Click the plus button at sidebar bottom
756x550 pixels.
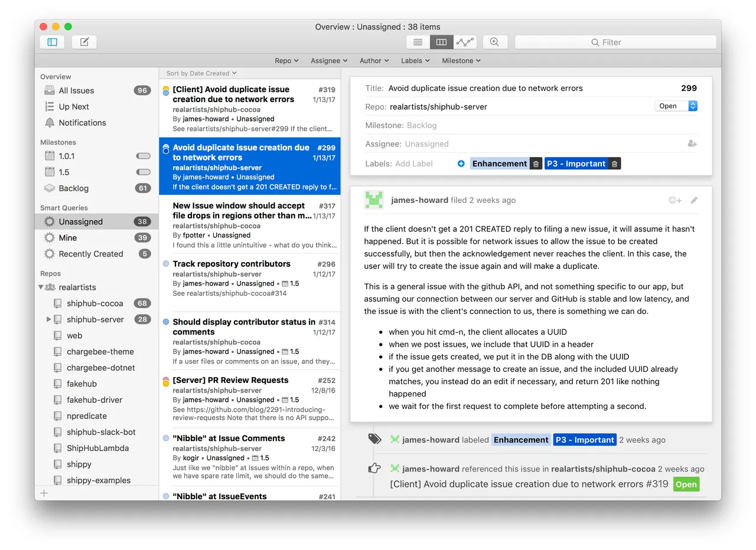pos(44,493)
